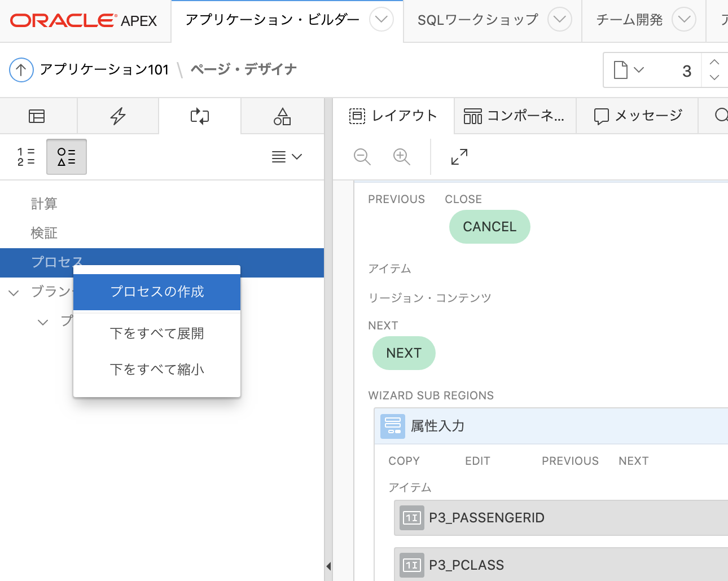Switch to the Rendering tree tab icon
The image size is (728, 581).
point(37,116)
